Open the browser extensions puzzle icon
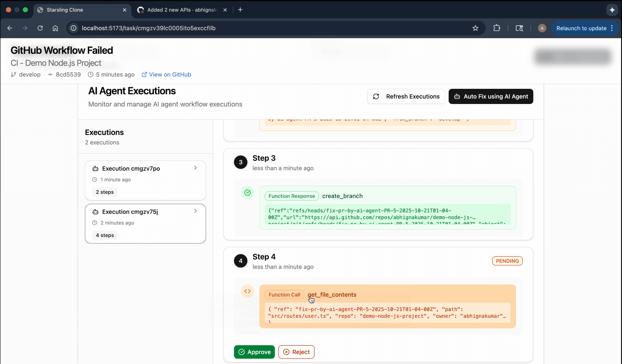The width and height of the screenshot is (622, 364). click(497, 28)
